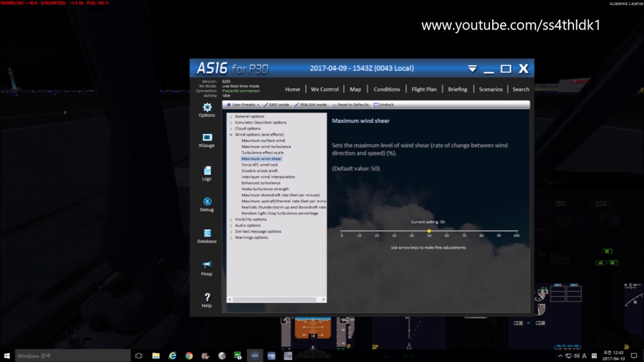Open the Help section
This screenshot has width=644, height=362.
pos(207,300)
